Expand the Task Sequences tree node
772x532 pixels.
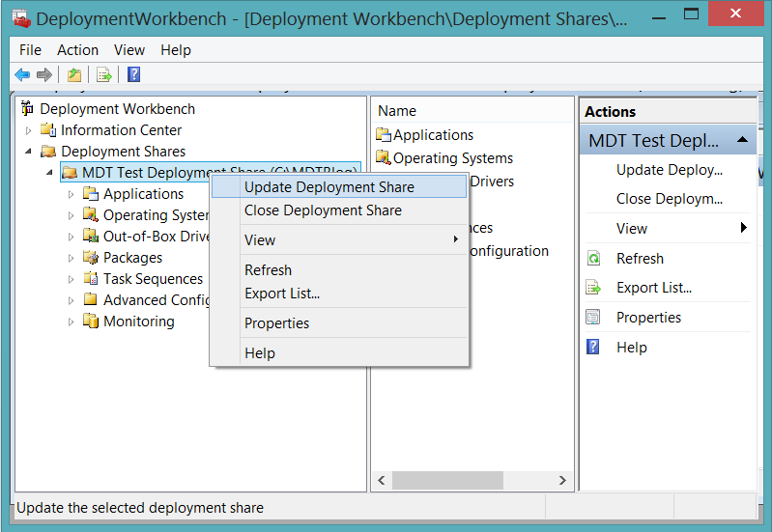click(71, 279)
